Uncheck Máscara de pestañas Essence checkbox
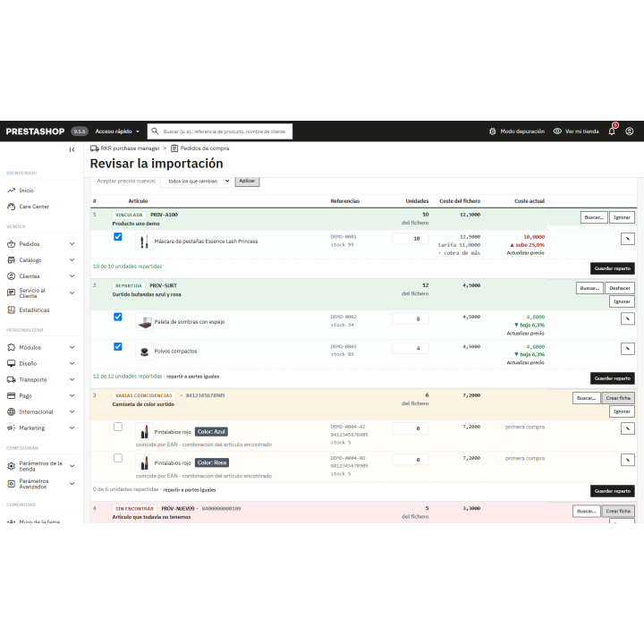The width and height of the screenshot is (644, 644). point(118,236)
